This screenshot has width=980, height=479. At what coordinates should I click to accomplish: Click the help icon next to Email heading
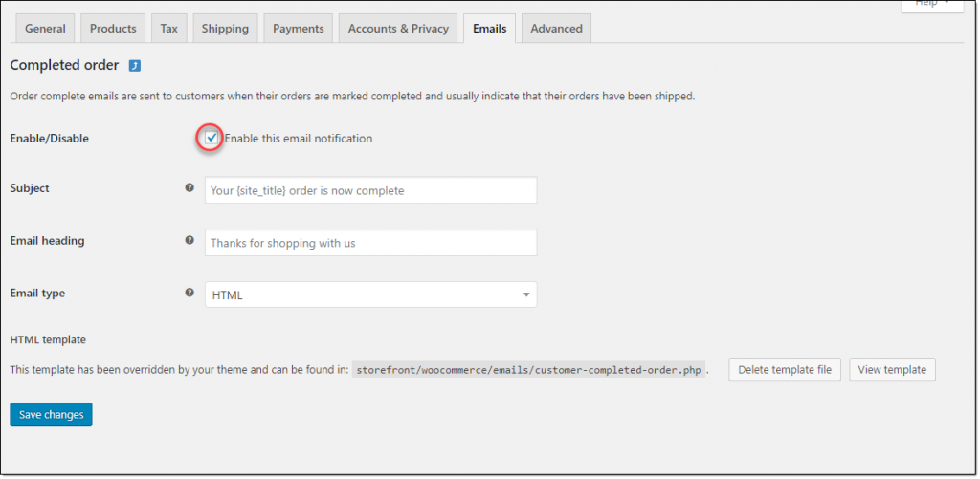[x=189, y=240]
